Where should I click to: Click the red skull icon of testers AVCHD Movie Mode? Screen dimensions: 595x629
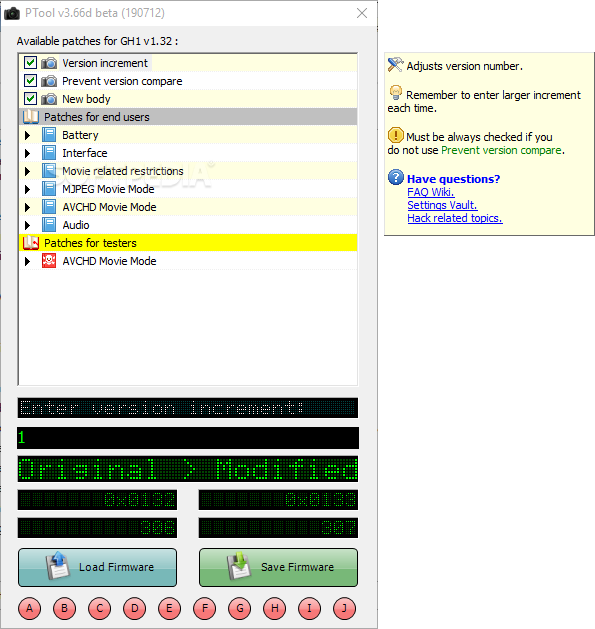pyautogui.click(x=49, y=261)
